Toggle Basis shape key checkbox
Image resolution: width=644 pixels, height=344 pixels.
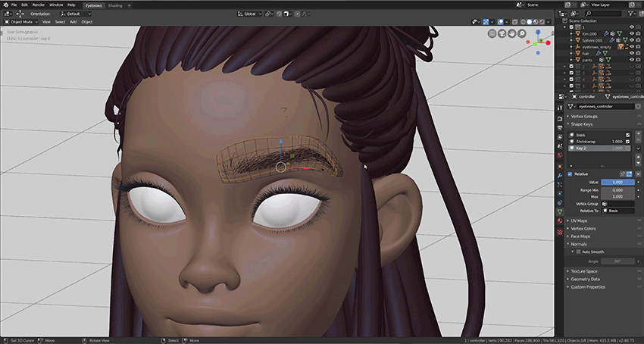tap(627, 135)
